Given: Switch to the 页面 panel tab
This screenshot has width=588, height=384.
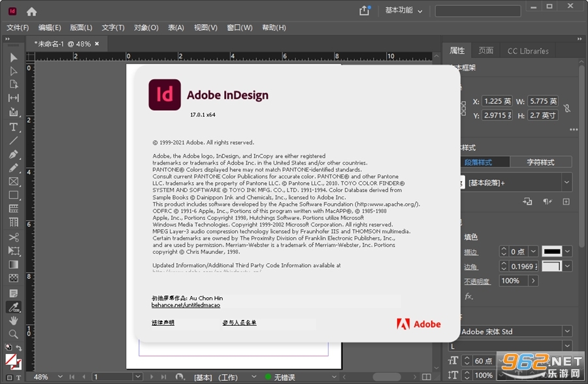Looking at the screenshot, I should click(485, 51).
